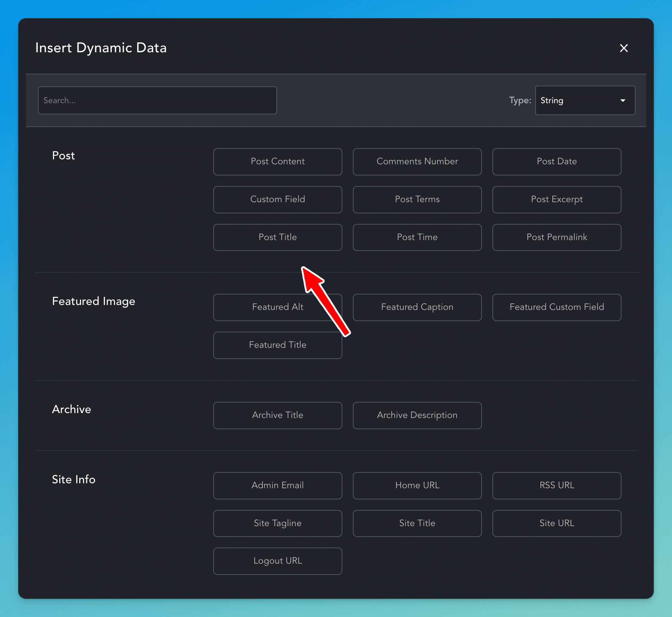The image size is (672, 617).
Task: Select the Logout URL option
Action: click(277, 561)
